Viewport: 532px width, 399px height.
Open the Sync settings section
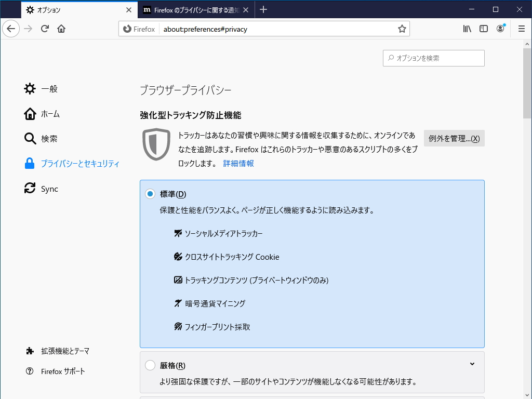(50, 189)
